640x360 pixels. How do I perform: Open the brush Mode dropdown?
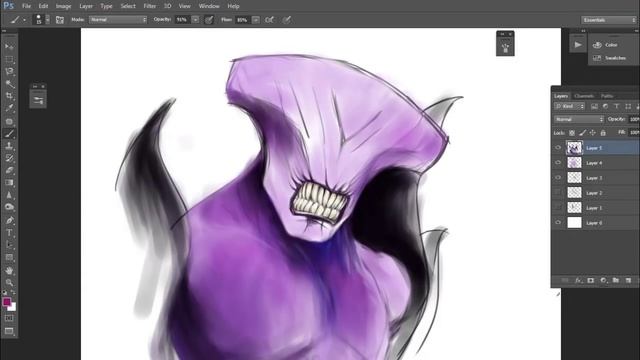click(x=118, y=20)
